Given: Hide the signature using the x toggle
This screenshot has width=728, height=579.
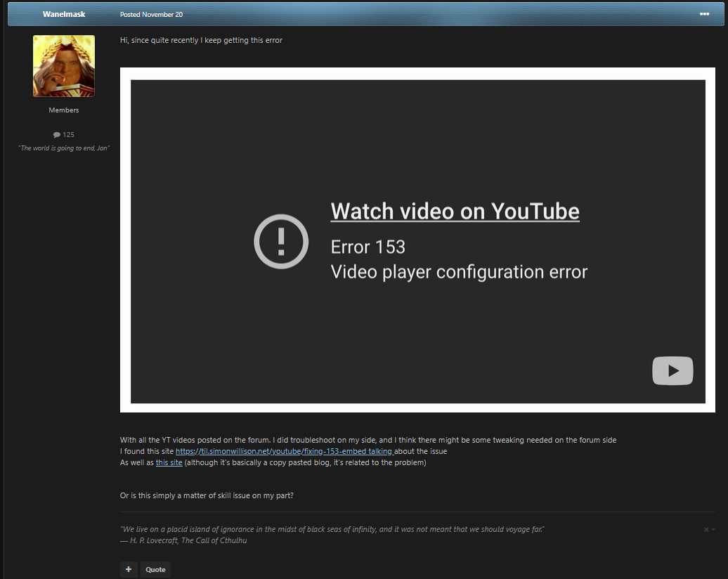Looking at the screenshot, I should click(709, 529).
